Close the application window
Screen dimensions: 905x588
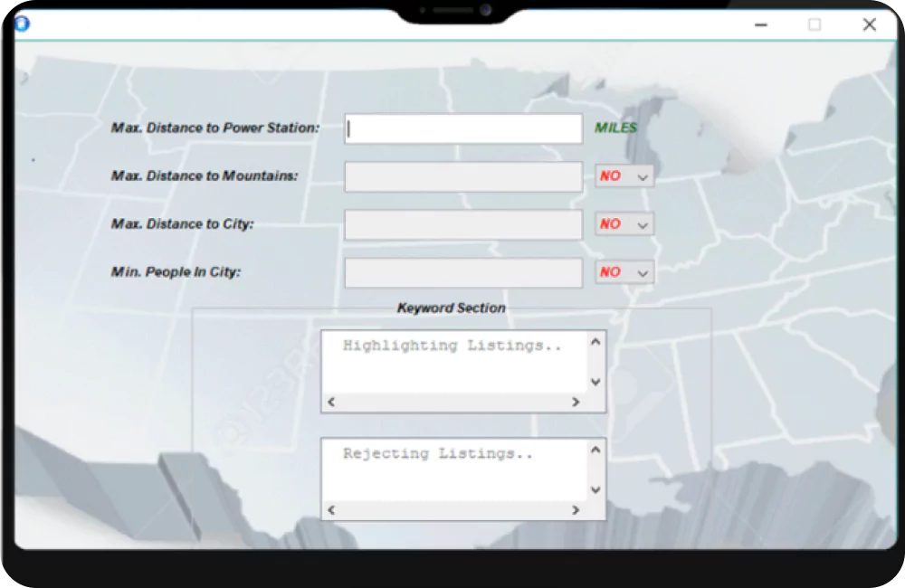point(869,24)
